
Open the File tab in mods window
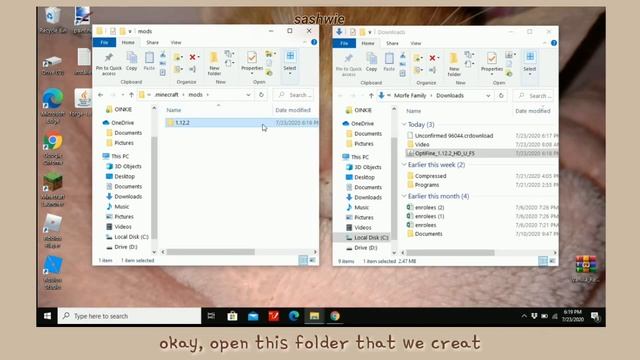104,42
